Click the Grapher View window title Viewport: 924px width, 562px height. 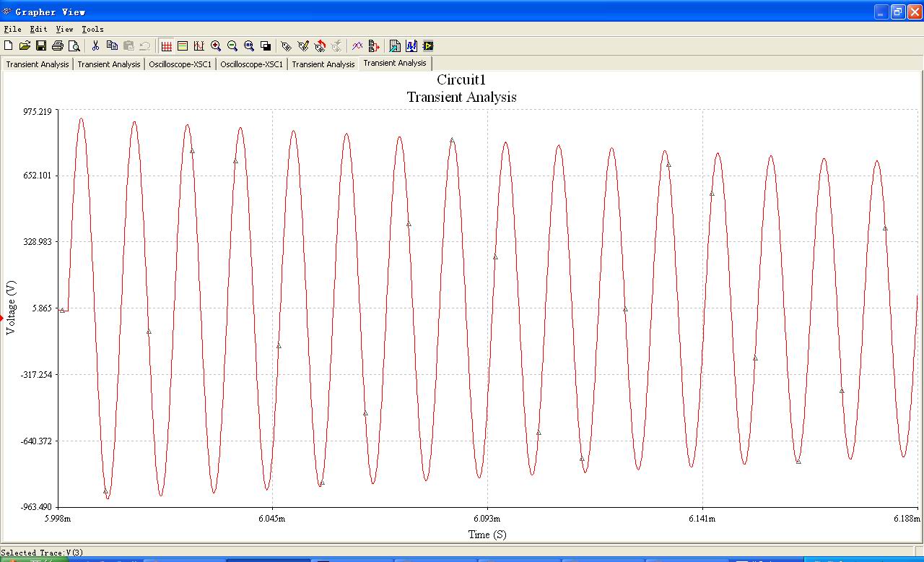click(x=50, y=12)
